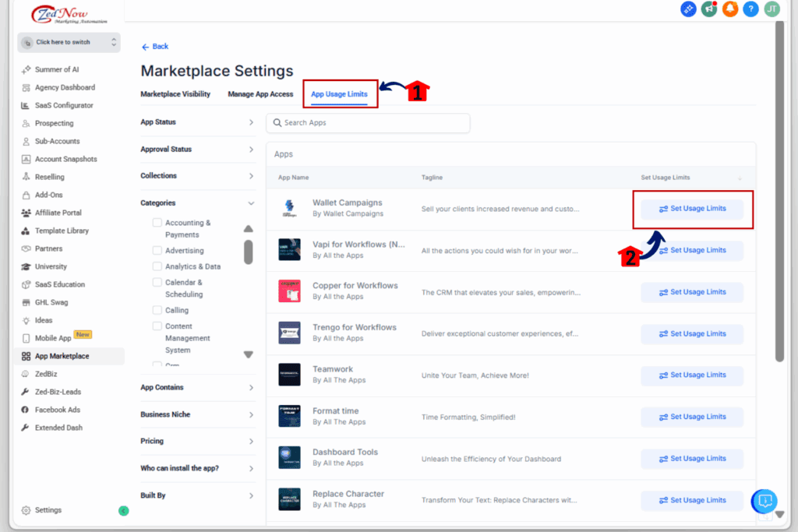Go Back to previous page

tap(155, 46)
